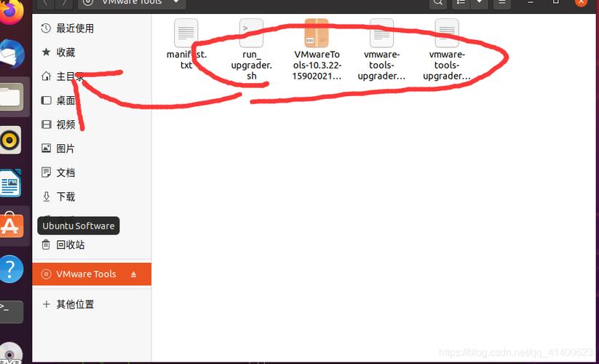Open the hamburger menu in header
599x364 pixels.
[x=502, y=3]
